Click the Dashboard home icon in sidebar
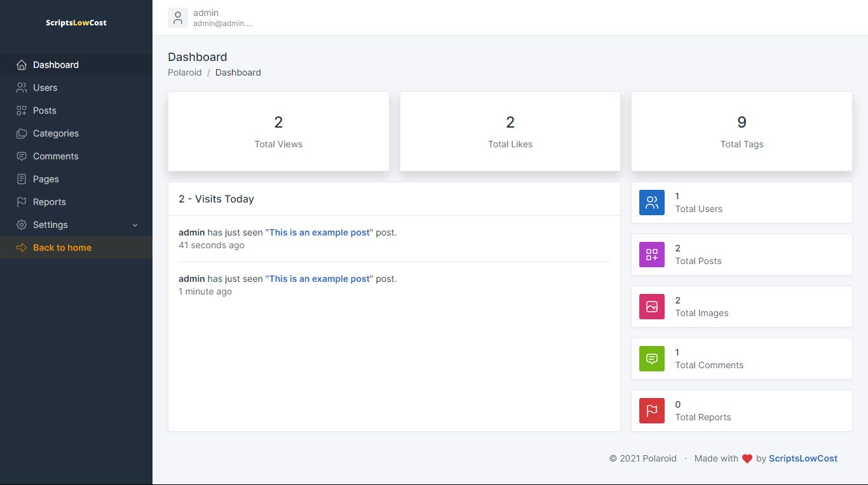The width and height of the screenshot is (868, 485). pyautogui.click(x=22, y=65)
